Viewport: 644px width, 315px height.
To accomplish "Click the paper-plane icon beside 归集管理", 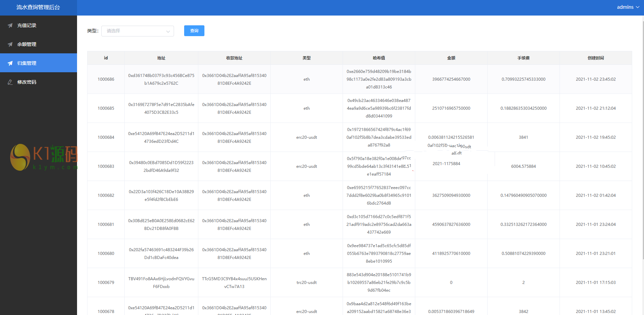I will pyautogui.click(x=10, y=63).
